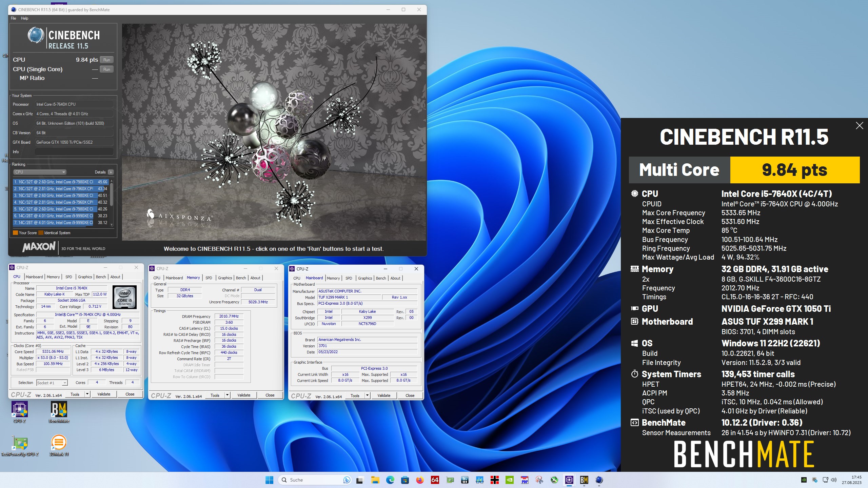
Task: Expand Tools dropdown arrow in right CPU-Z
Action: (367, 395)
